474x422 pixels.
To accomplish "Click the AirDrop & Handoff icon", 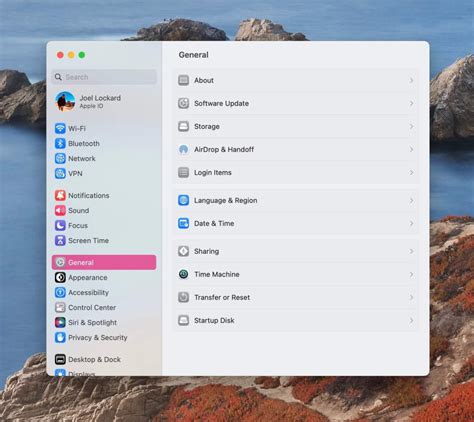I will click(x=183, y=149).
